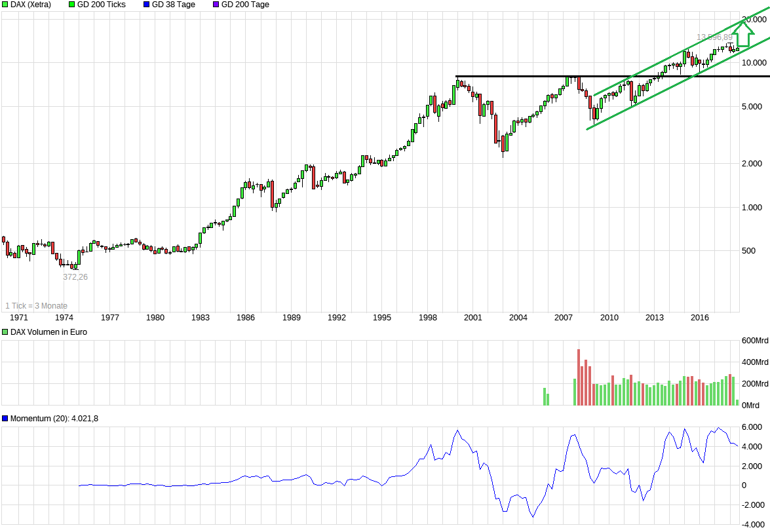The height and width of the screenshot is (532, 770).
Task: Click the tallest red volume bar in 2008
Action: point(579,377)
